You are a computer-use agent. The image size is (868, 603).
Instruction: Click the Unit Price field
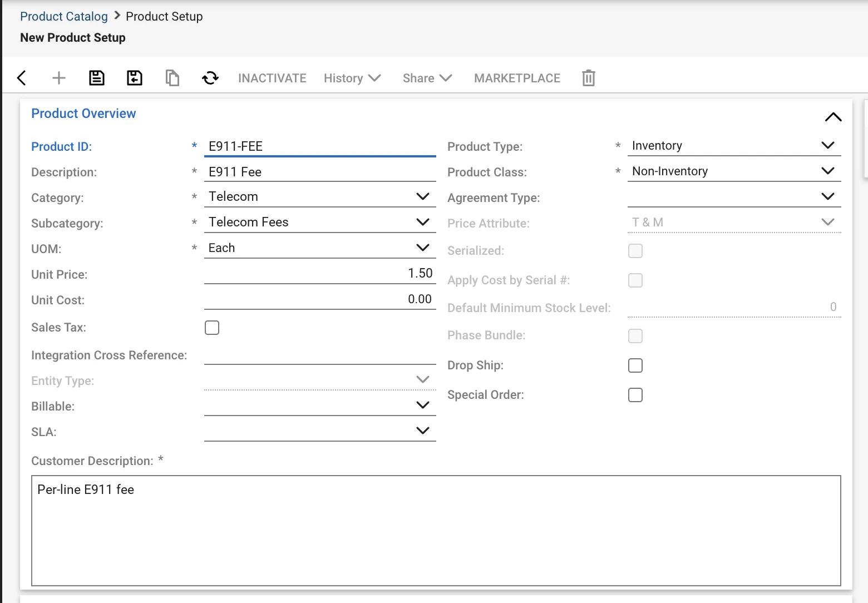coord(320,274)
